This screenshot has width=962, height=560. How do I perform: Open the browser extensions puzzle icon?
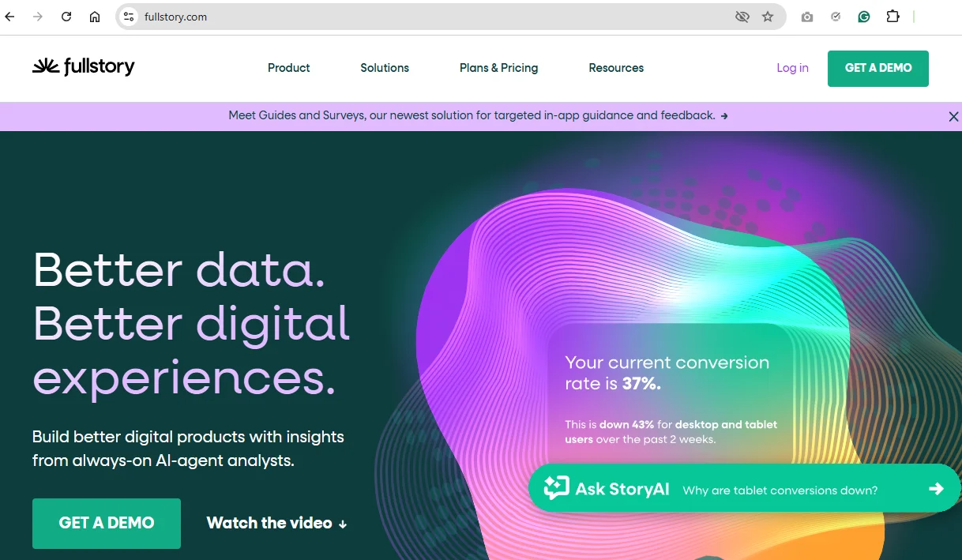pyautogui.click(x=892, y=16)
